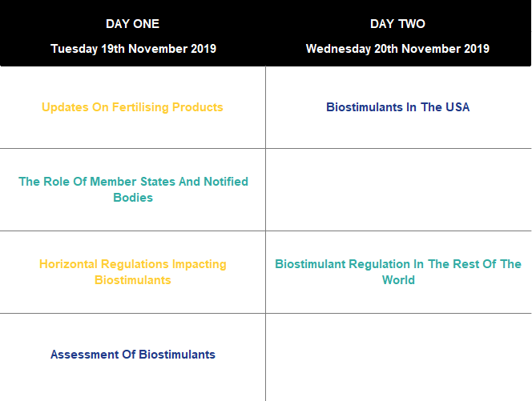532x401 pixels.
Task: Select the Wednesday 20th November 2019 date
Action: point(397,49)
